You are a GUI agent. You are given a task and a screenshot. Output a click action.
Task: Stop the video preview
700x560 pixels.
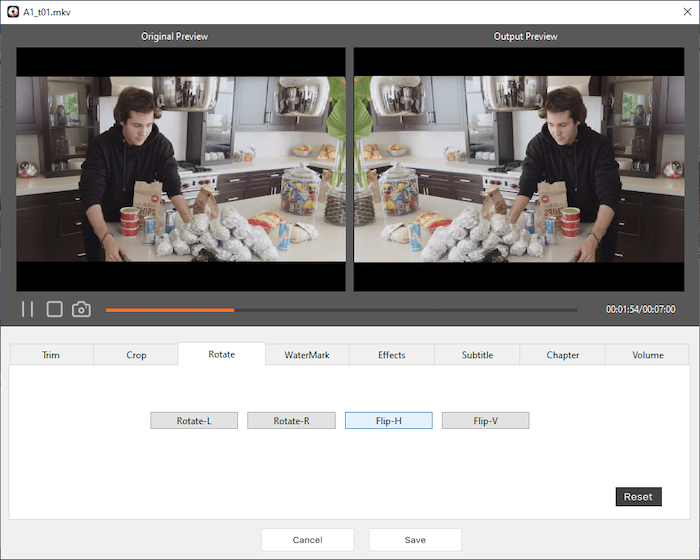pos(54,310)
